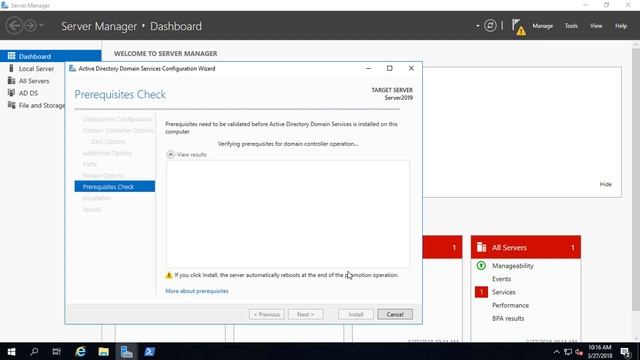Select AD DS in the sidebar
This screenshot has width=640, height=360.
[x=28, y=93]
